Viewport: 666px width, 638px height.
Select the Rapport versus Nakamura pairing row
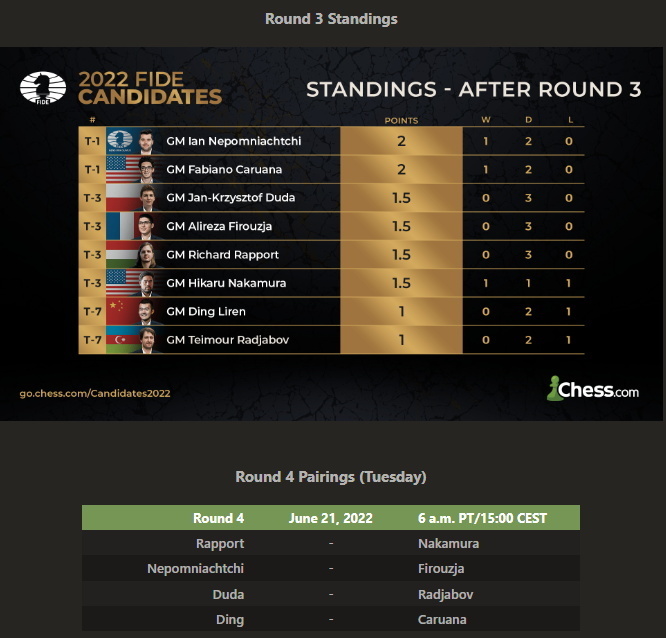click(330, 544)
